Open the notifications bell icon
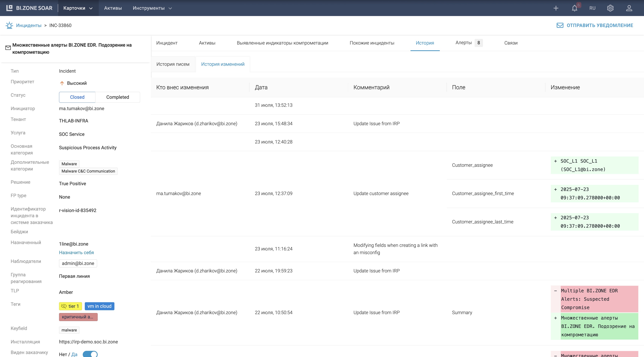644x357 pixels. (x=574, y=8)
